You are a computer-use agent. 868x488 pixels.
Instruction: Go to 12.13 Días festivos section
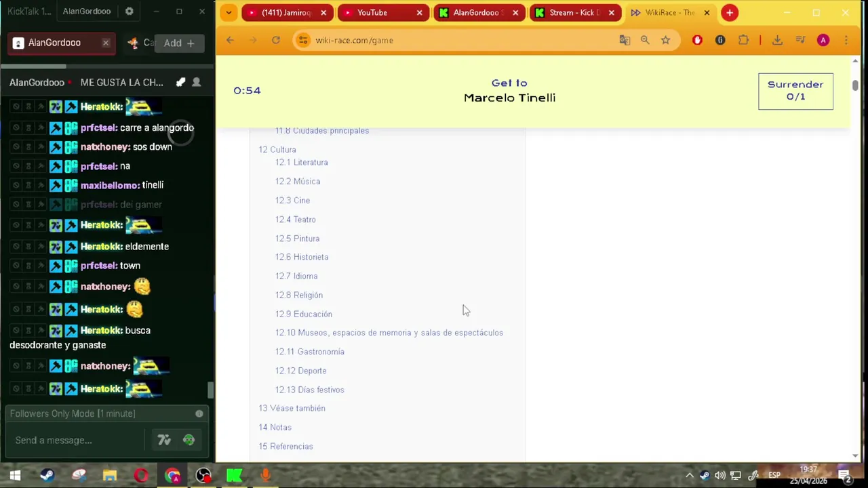pyautogui.click(x=310, y=390)
